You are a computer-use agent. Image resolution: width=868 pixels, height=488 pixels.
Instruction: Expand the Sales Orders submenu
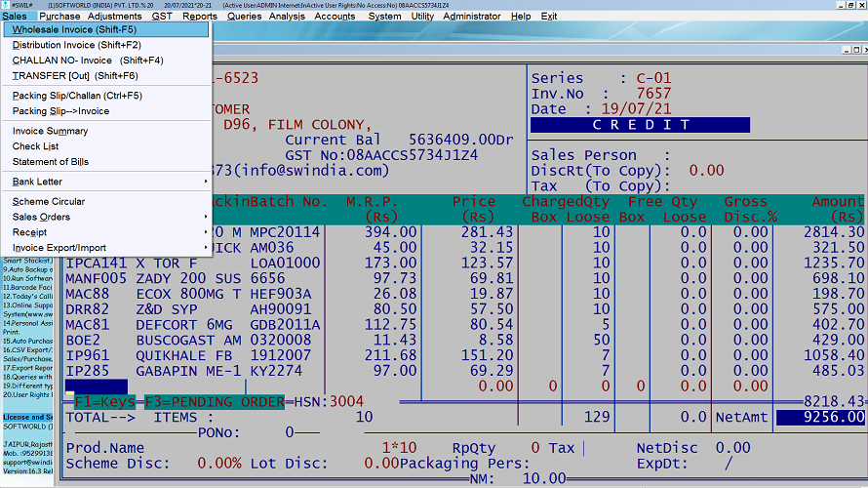point(41,217)
